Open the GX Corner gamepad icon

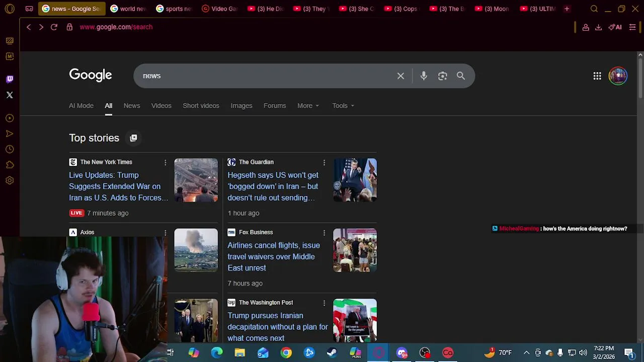[x=29, y=9]
